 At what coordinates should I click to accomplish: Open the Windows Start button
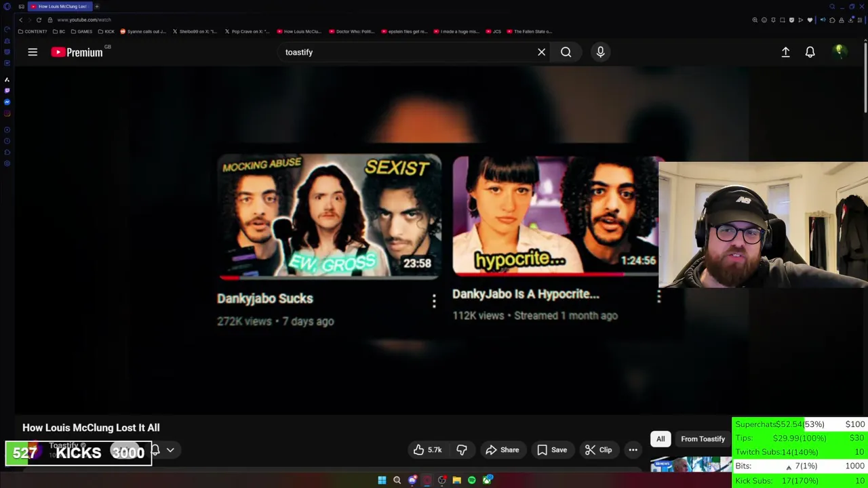(x=382, y=481)
